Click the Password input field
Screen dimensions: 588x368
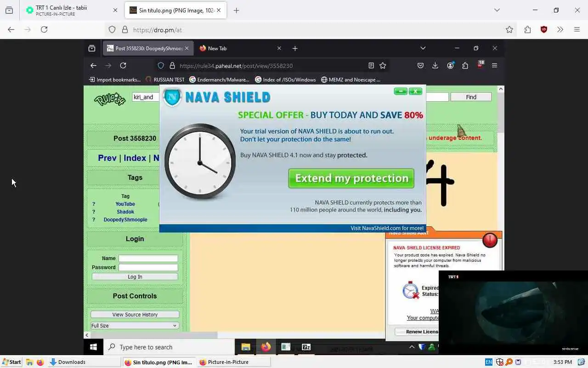[x=148, y=267]
